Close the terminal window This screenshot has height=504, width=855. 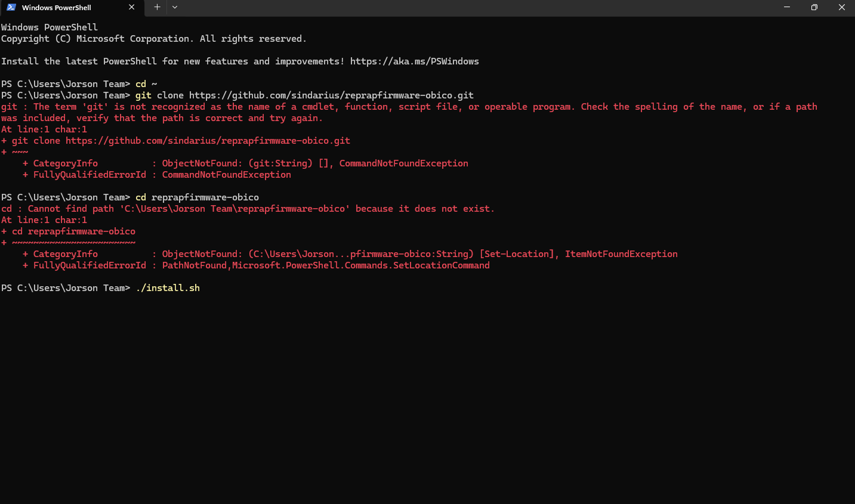click(x=841, y=7)
